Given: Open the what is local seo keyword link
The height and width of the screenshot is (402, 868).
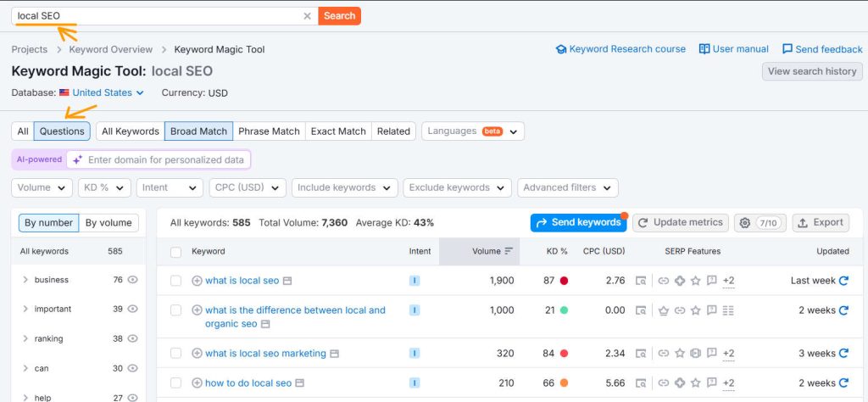Looking at the screenshot, I should 242,281.
